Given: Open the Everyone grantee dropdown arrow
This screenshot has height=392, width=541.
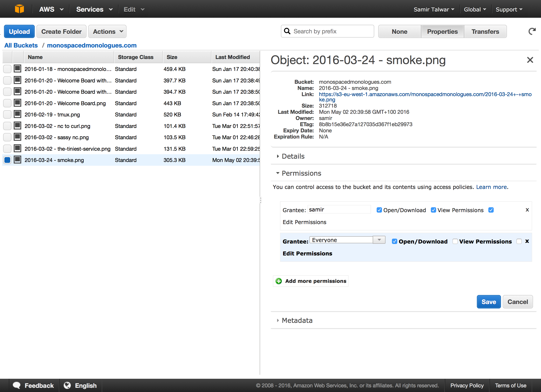Looking at the screenshot, I should point(379,240).
